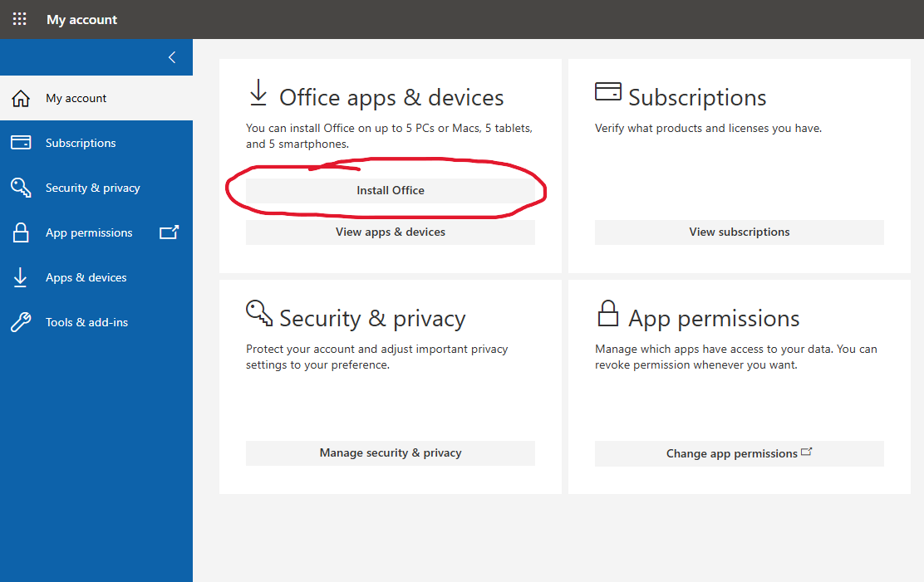This screenshot has height=582, width=924.
Task: Click the Security & privacy card heading
Action: (x=372, y=319)
